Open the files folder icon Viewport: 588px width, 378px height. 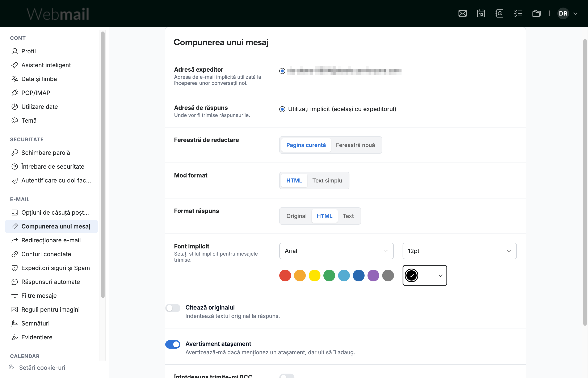pyautogui.click(x=537, y=13)
